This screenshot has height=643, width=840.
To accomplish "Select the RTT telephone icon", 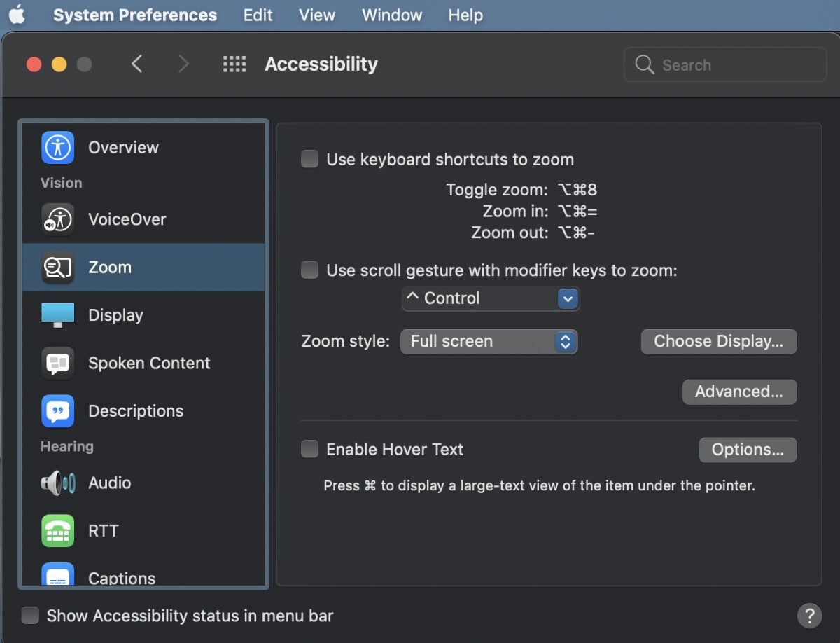I will (57, 530).
